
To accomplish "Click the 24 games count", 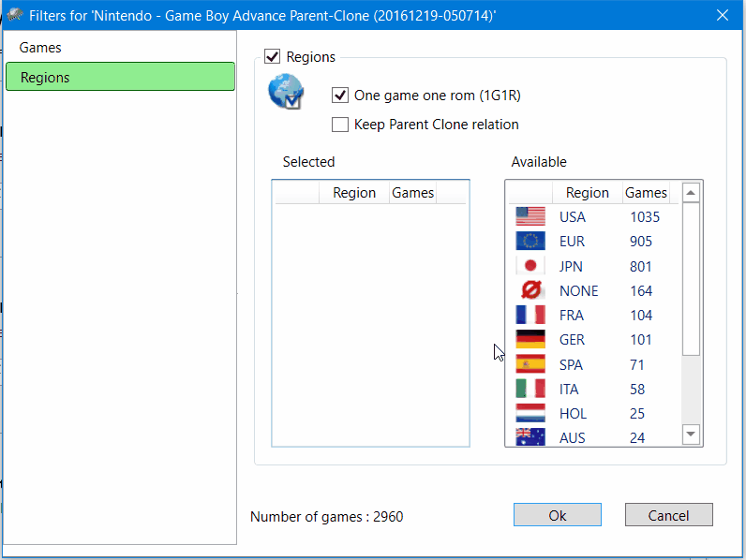I will click(x=637, y=438).
